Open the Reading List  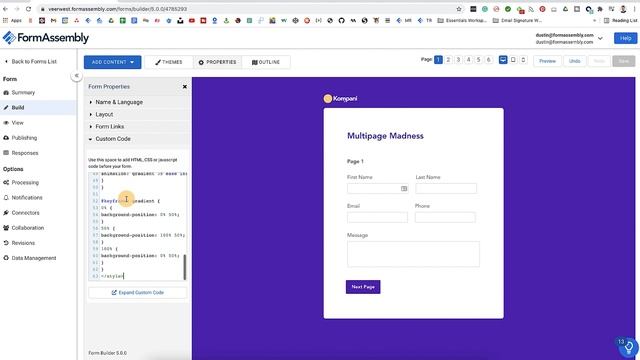click(x=620, y=20)
